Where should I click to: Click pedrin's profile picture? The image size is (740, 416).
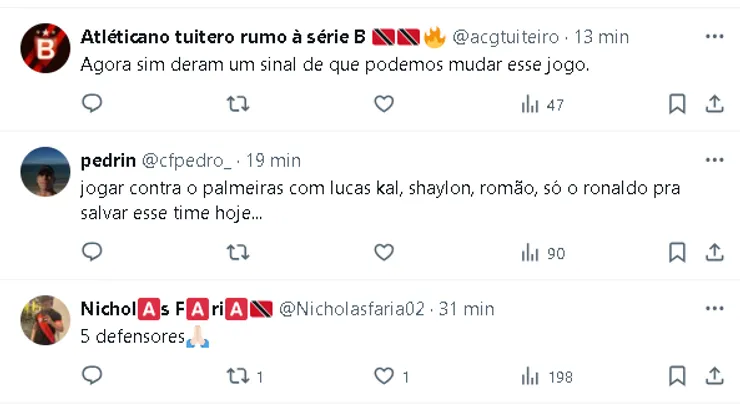[45, 171]
